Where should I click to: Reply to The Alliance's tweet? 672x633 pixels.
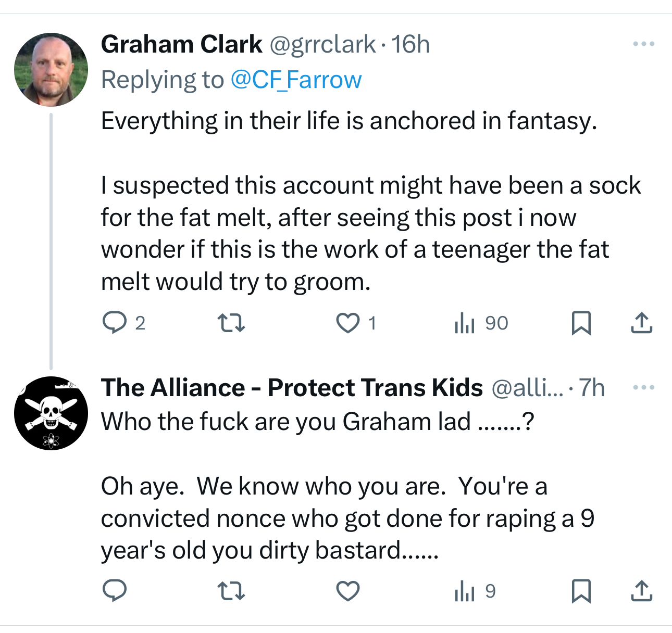tap(115, 591)
